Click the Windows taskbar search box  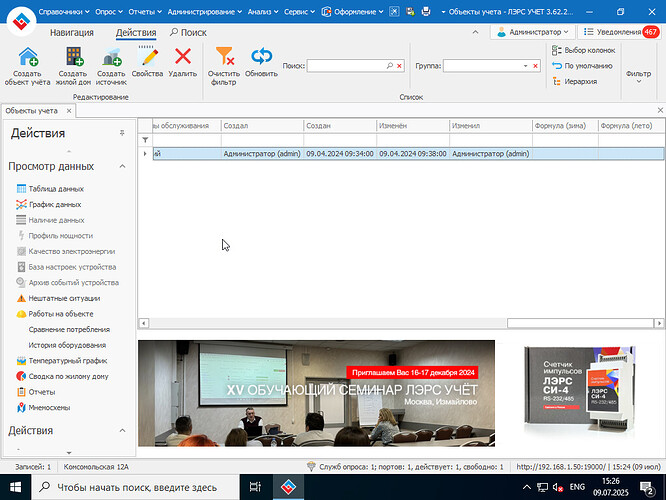point(135,487)
